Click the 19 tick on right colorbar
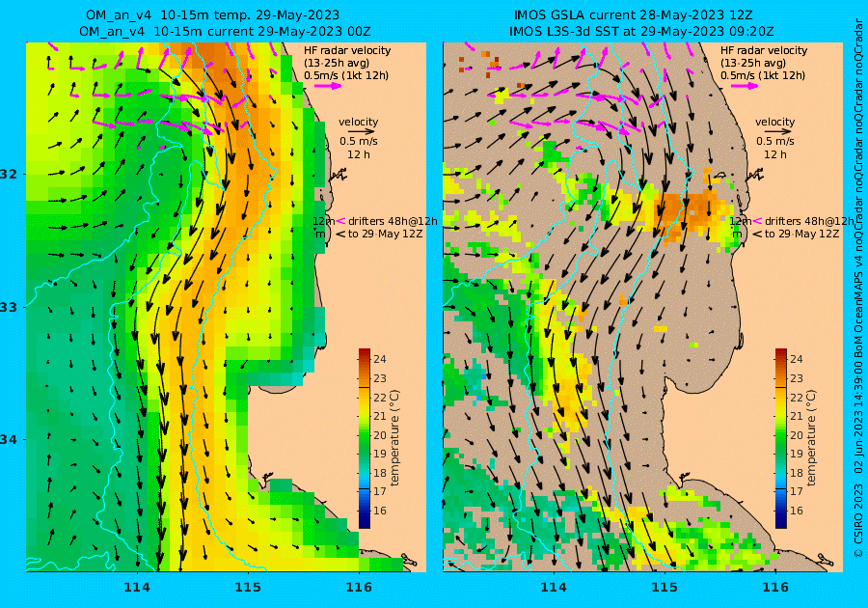This screenshot has width=868, height=608. [796, 454]
